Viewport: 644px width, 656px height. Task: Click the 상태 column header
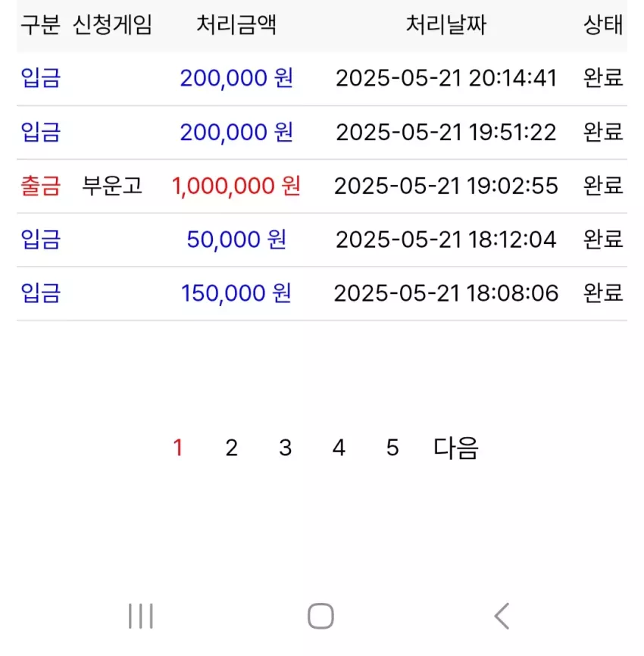603,24
